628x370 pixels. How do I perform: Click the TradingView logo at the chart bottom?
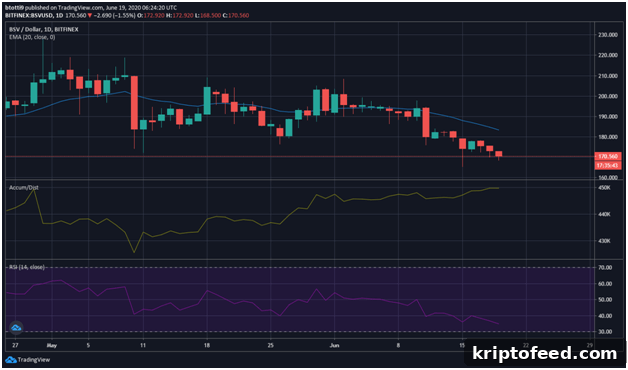[x=28, y=360]
